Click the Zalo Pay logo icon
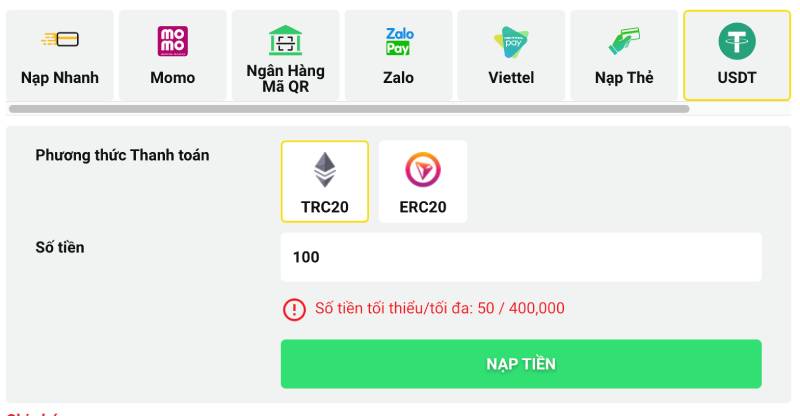This screenshot has height=416, width=800. coord(399,41)
